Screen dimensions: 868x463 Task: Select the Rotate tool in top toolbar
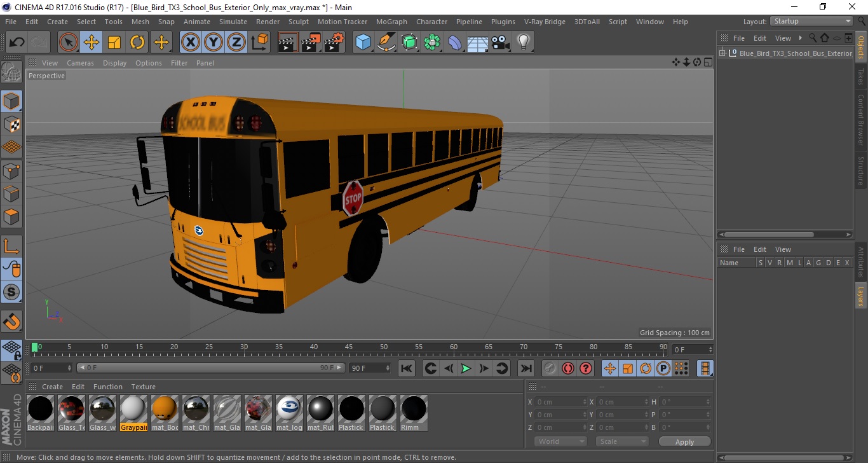point(137,43)
